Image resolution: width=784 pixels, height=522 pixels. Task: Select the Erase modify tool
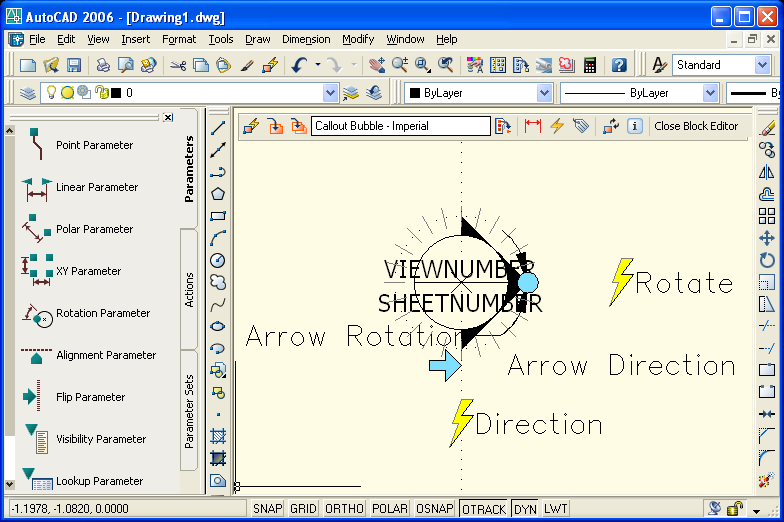(x=767, y=128)
